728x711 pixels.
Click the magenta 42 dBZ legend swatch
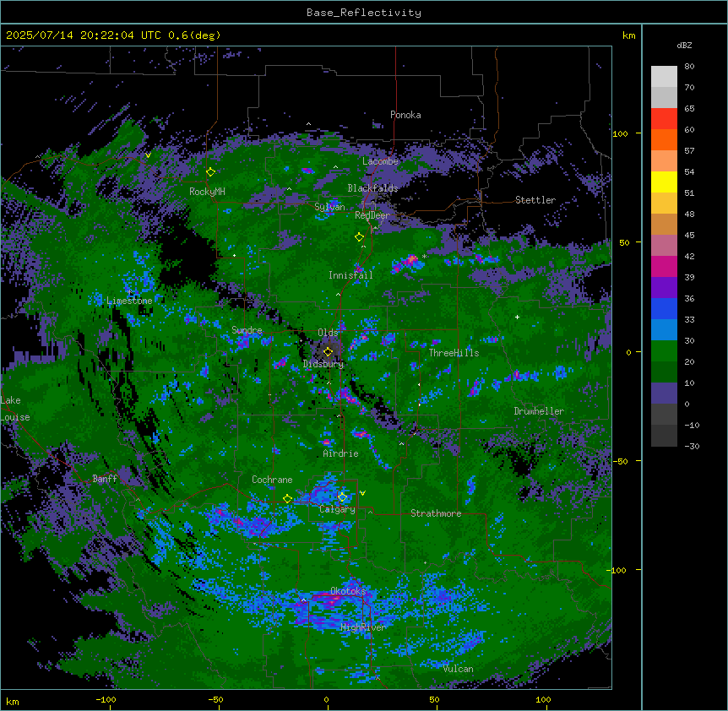point(664,266)
